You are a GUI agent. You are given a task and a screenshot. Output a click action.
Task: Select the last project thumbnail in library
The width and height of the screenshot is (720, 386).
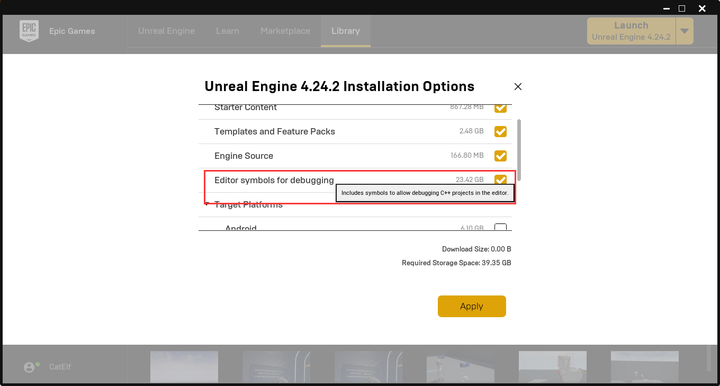click(x=645, y=367)
